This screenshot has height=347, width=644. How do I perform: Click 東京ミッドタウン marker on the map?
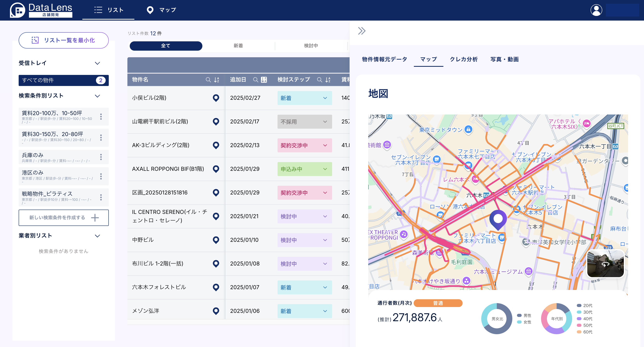coord(468,129)
